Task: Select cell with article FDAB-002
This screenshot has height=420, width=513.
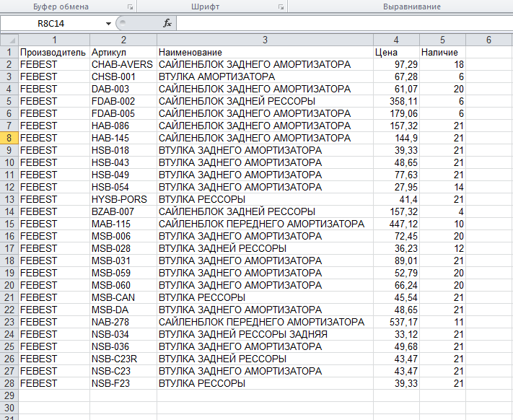Action: point(123,102)
